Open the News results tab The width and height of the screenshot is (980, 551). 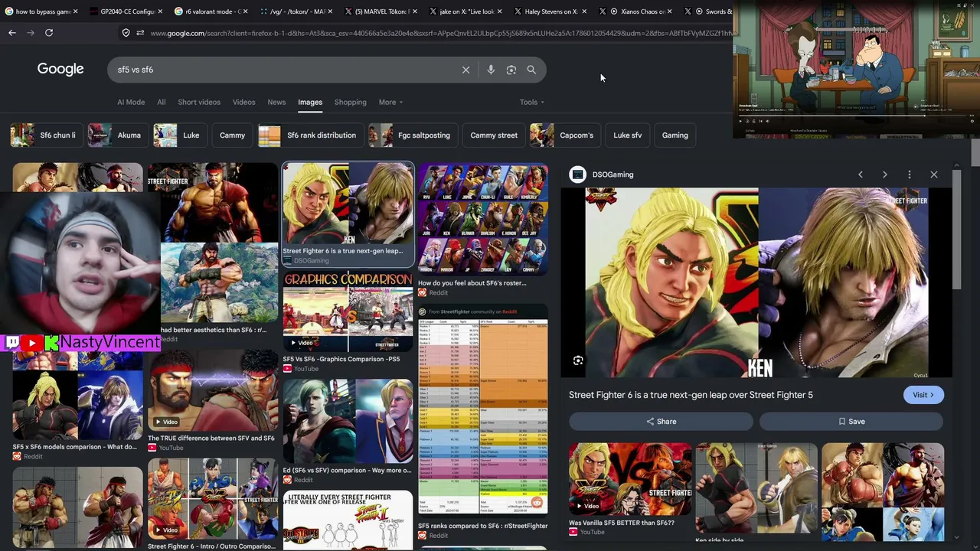point(276,102)
